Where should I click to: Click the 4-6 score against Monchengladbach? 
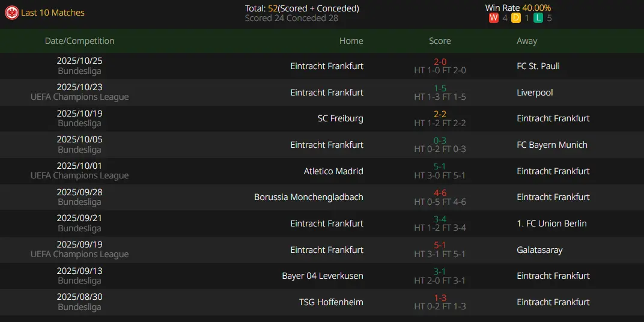[440, 193]
